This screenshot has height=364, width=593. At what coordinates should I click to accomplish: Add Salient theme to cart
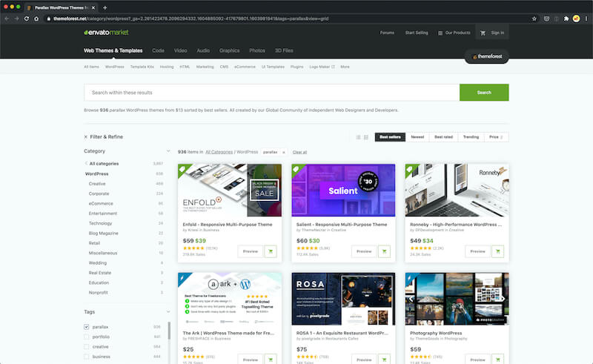[x=384, y=251]
